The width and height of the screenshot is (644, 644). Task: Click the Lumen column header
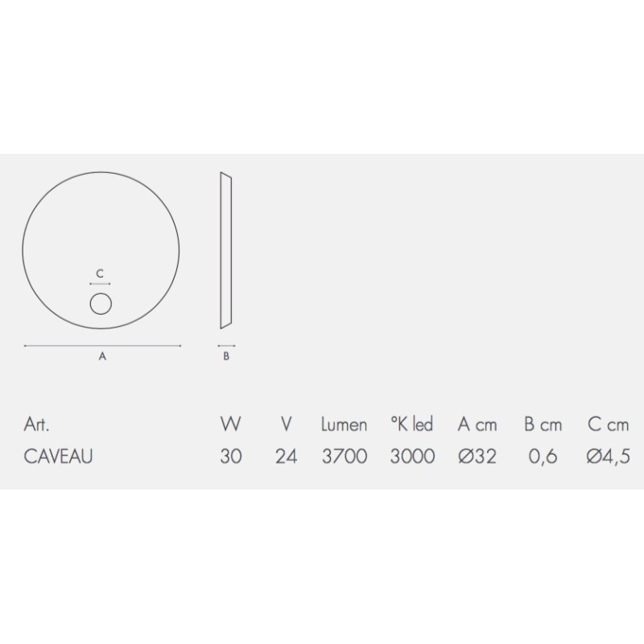[x=344, y=424]
